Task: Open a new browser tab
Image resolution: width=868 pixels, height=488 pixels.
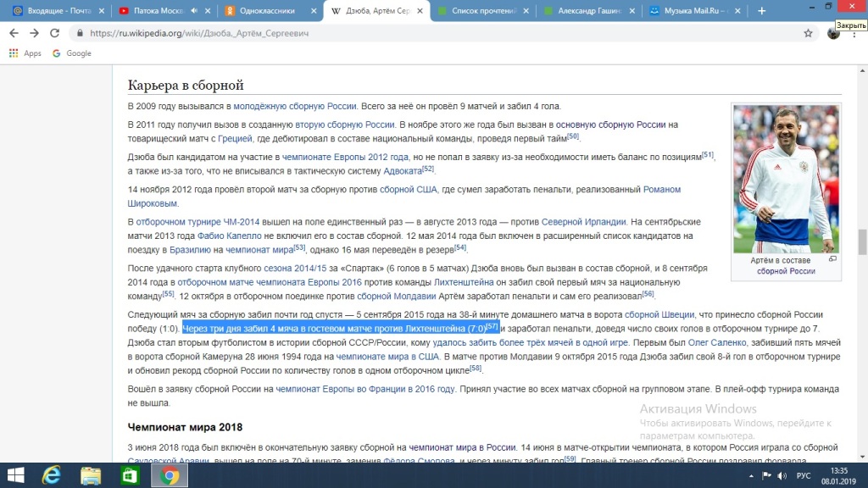Action: (762, 10)
